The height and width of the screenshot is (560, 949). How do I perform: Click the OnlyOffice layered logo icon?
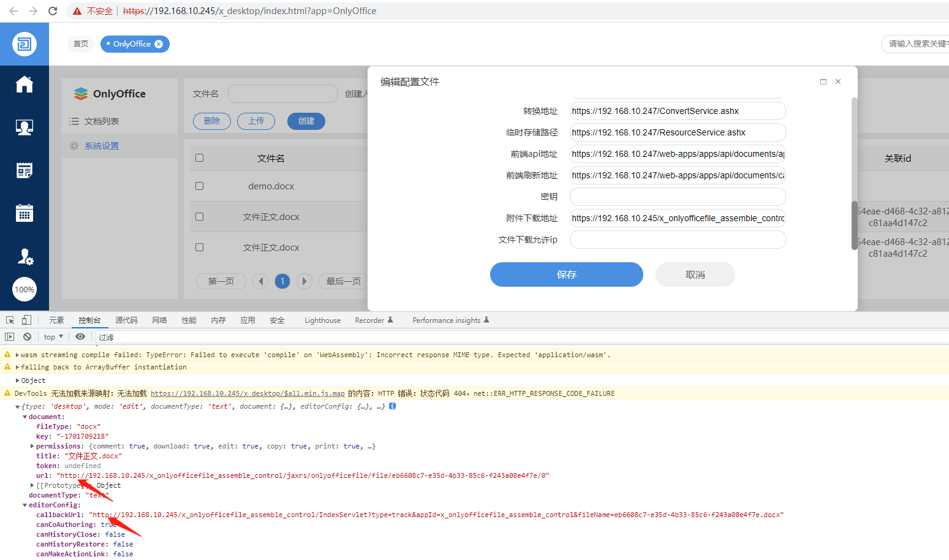tap(81, 94)
